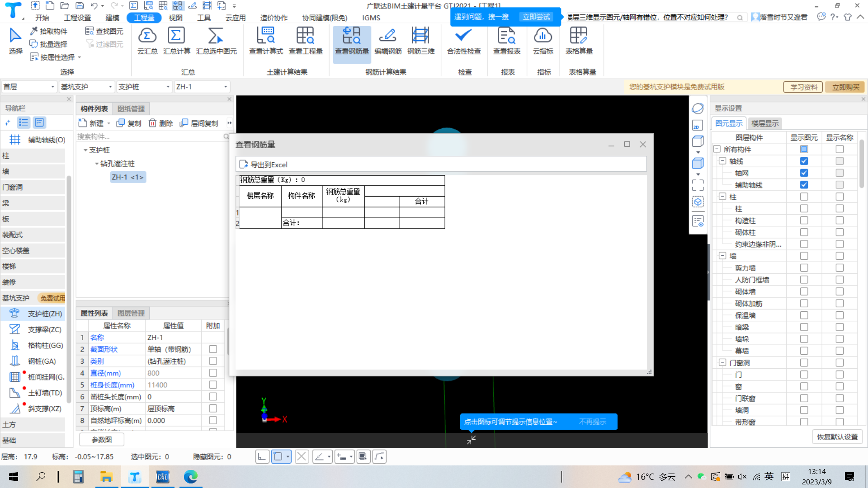Click the 批量选择 tool
The height and width of the screenshot is (488, 868).
[49, 44]
